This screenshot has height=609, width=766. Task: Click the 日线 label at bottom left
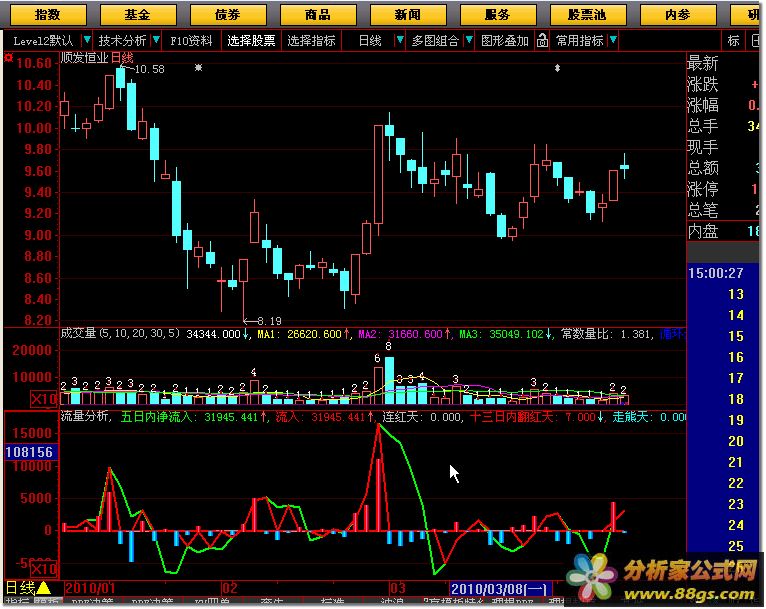tap(20, 588)
